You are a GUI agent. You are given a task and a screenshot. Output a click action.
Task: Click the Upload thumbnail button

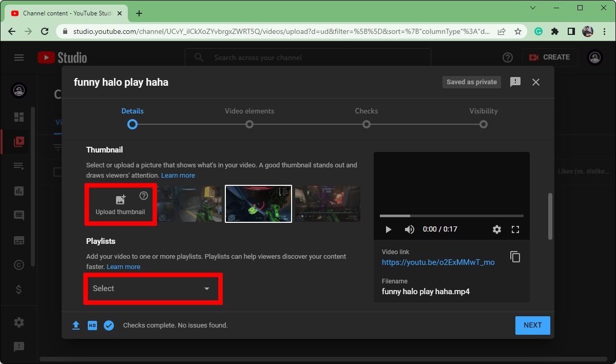coord(120,204)
